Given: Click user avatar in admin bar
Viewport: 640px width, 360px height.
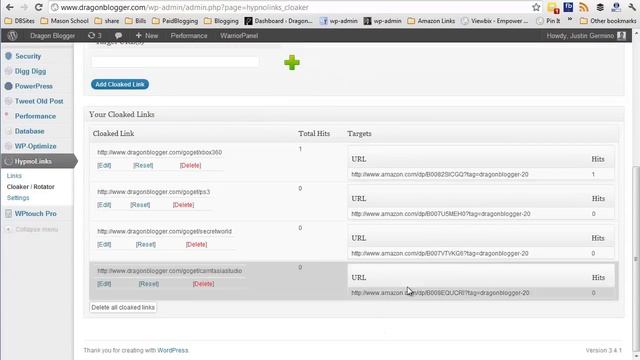Looking at the screenshot, I should [x=621, y=36].
